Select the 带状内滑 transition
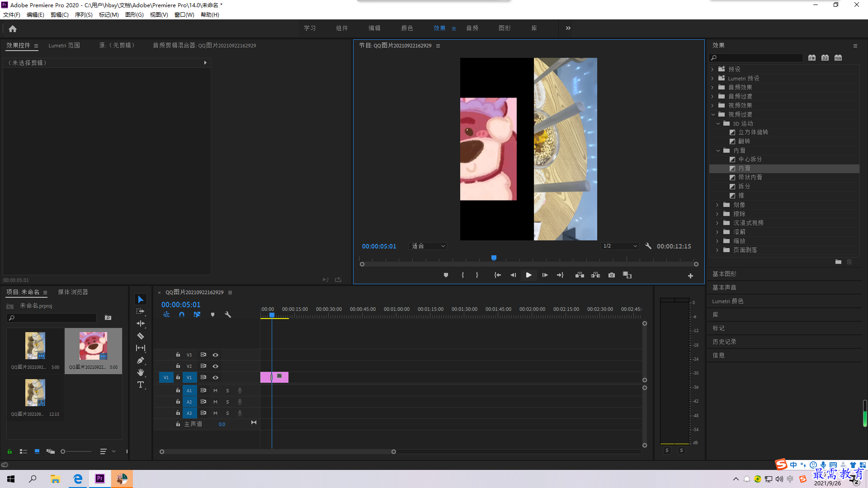Viewport: 868px width, 488px height. tap(750, 178)
